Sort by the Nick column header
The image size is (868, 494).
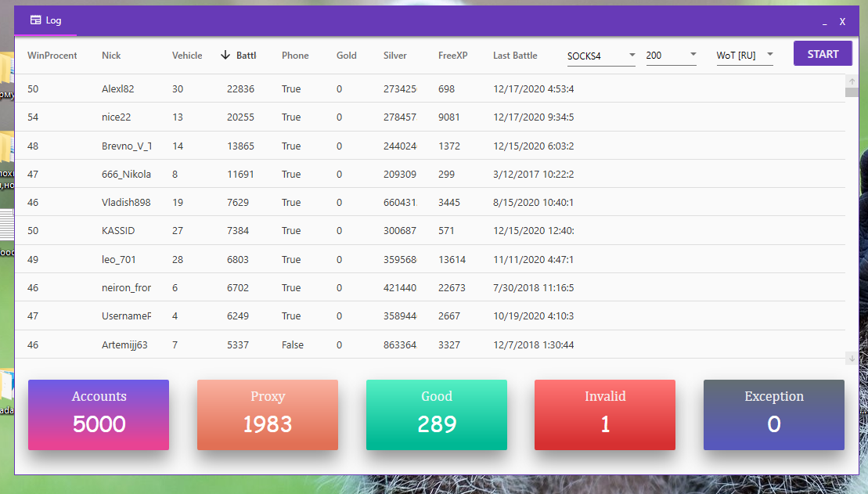[x=111, y=56]
